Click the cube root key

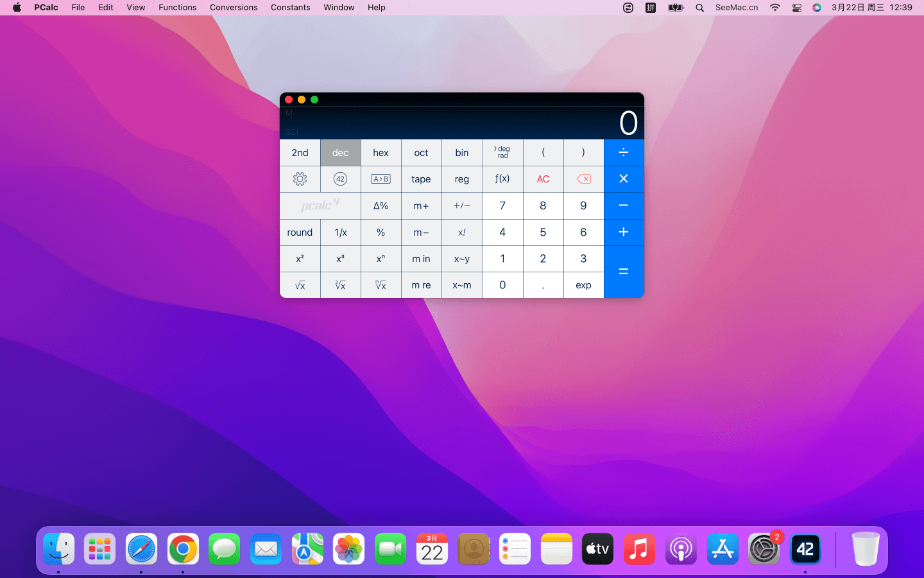(340, 285)
